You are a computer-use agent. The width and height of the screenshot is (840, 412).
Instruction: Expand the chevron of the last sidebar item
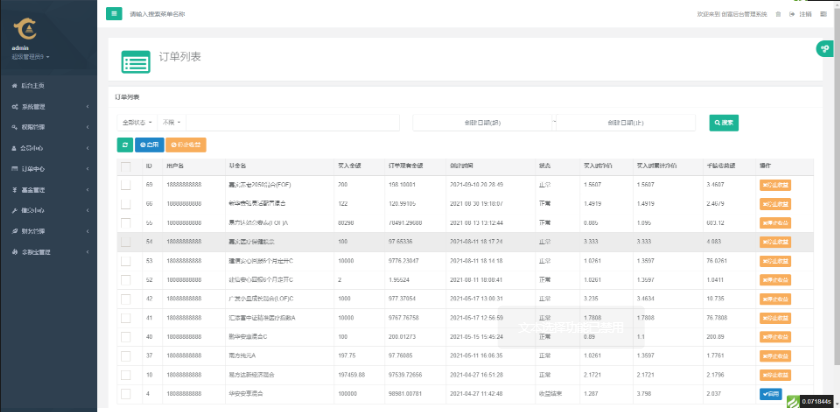tap(87, 252)
